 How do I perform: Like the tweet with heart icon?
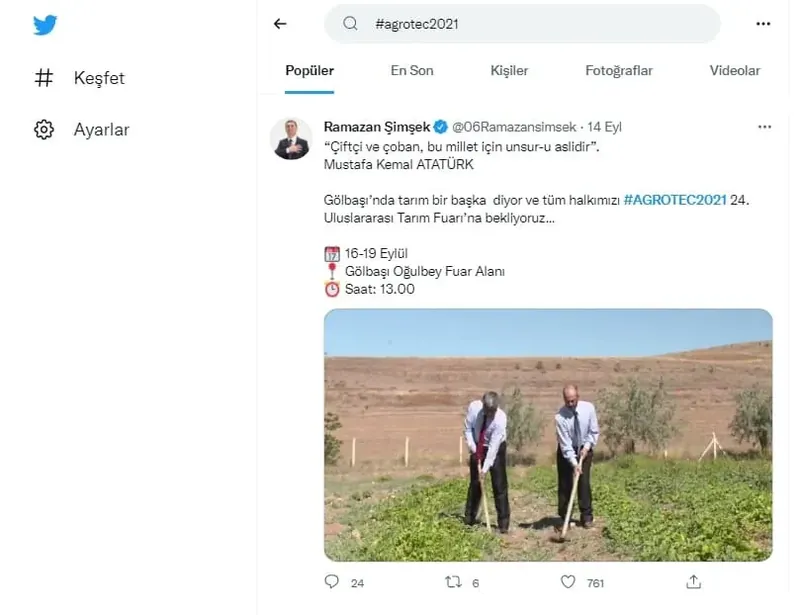coord(568,581)
